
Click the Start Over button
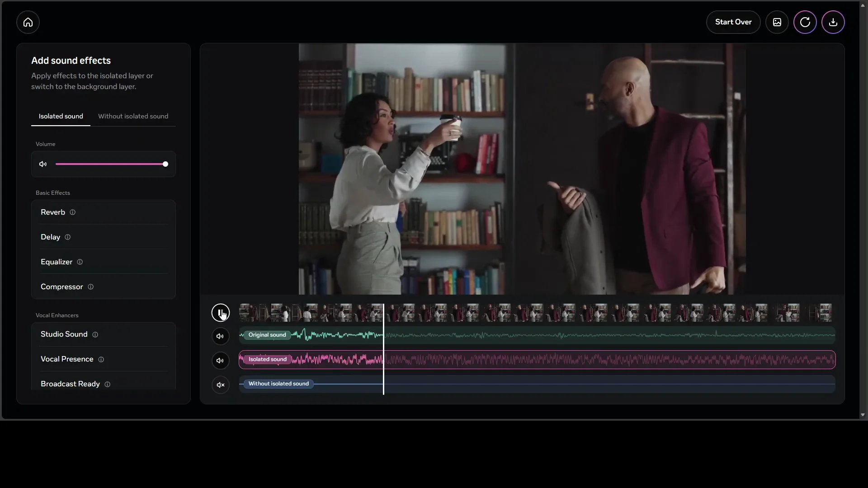coord(733,22)
